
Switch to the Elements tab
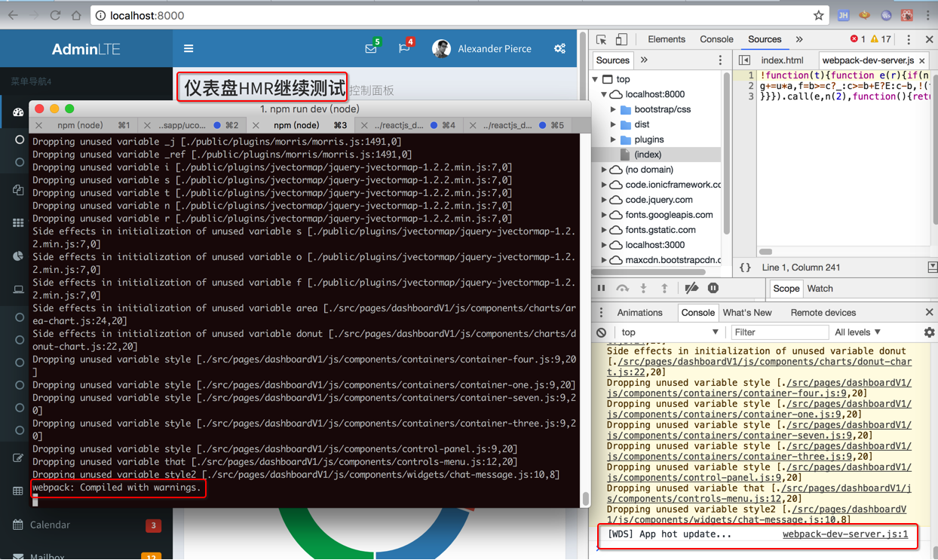667,39
